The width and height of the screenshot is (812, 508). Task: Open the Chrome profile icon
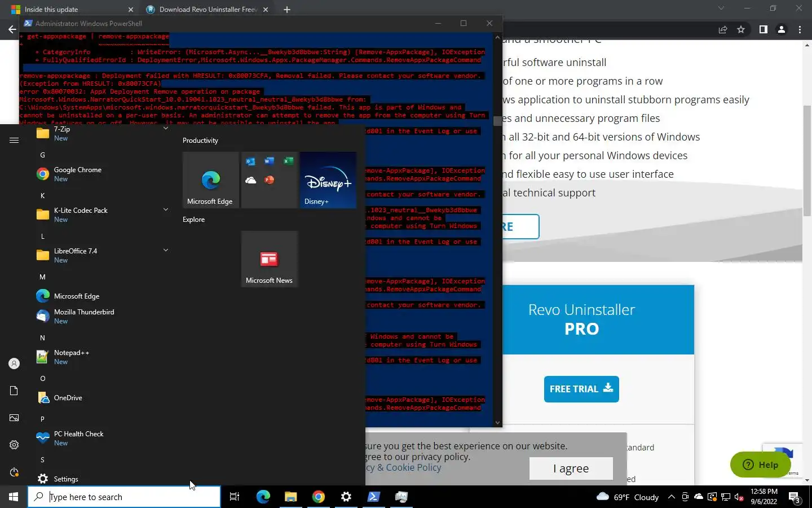(782, 29)
